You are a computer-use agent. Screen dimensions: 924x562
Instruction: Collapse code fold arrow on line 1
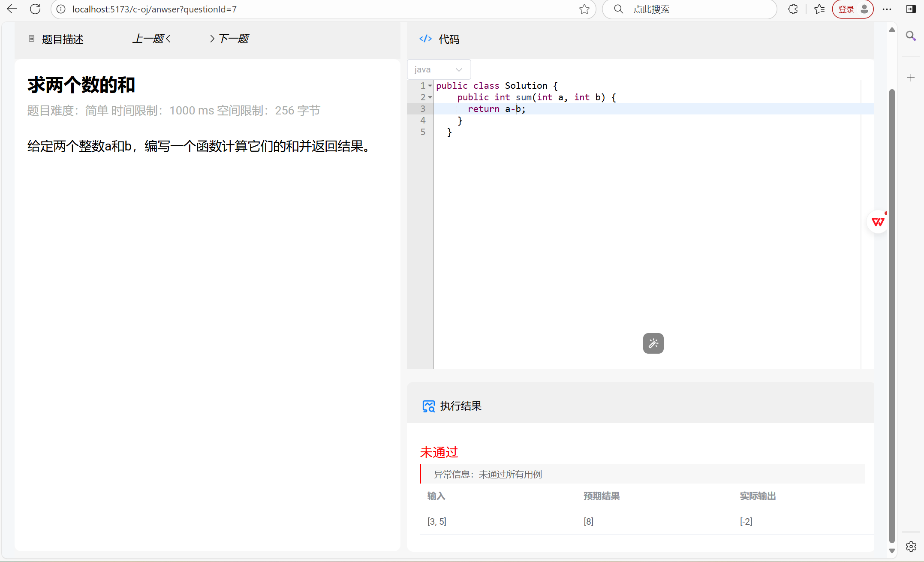click(430, 86)
